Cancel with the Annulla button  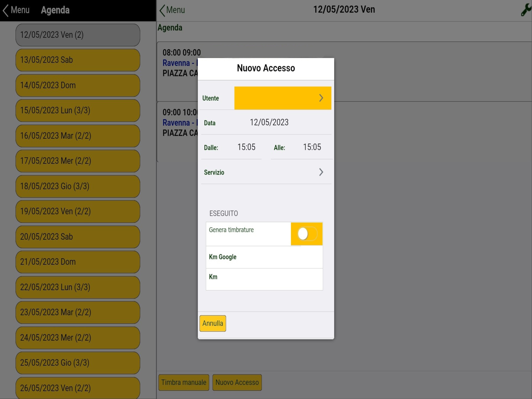(x=213, y=323)
